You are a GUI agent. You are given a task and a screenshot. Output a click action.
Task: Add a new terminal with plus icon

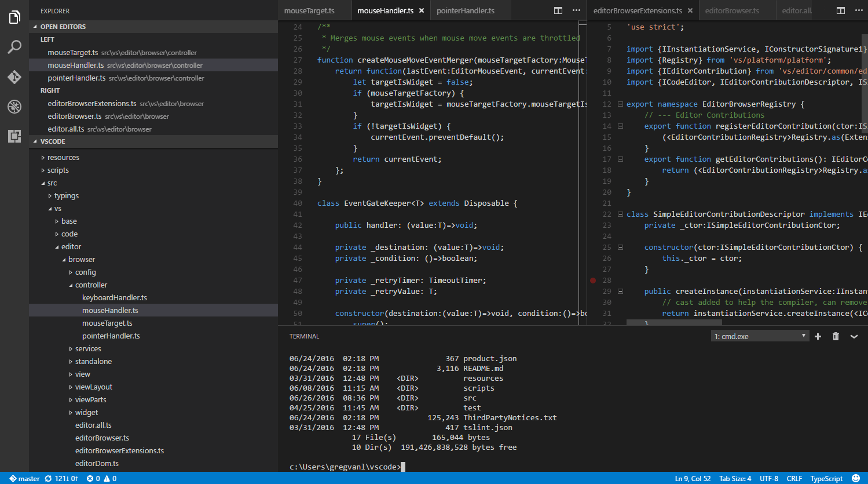click(818, 336)
